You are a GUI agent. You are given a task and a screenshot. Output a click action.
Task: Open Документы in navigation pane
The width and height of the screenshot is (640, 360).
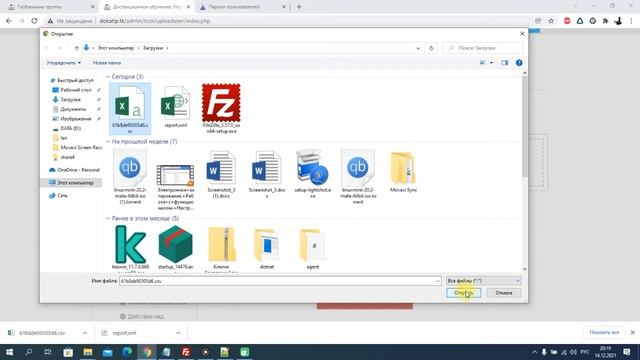coord(73,109)
